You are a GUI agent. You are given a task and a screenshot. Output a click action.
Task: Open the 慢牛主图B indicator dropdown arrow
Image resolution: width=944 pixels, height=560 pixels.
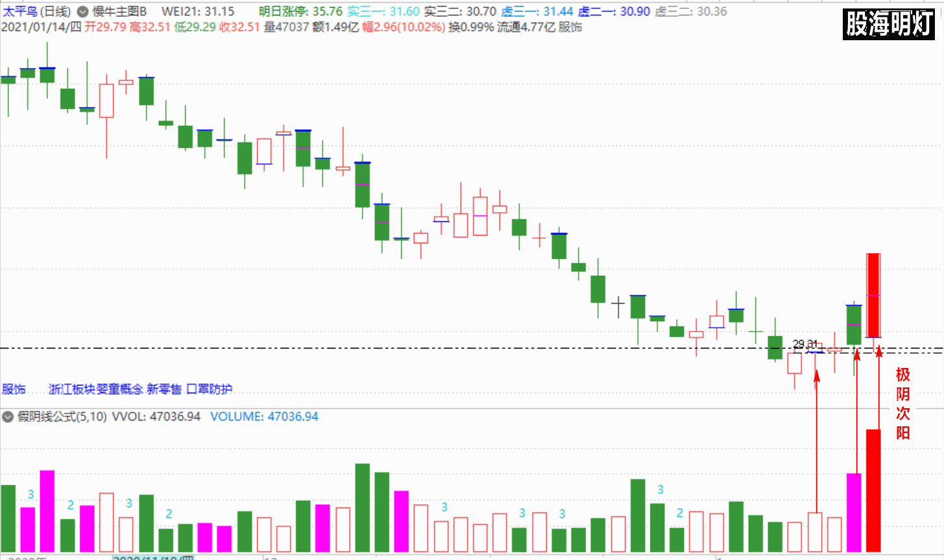83,12
